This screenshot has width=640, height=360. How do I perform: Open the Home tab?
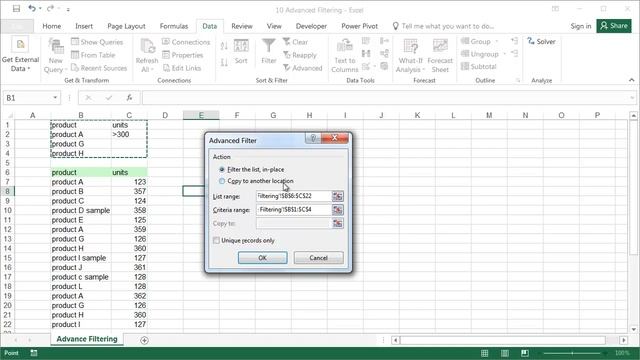pos(51,26)
